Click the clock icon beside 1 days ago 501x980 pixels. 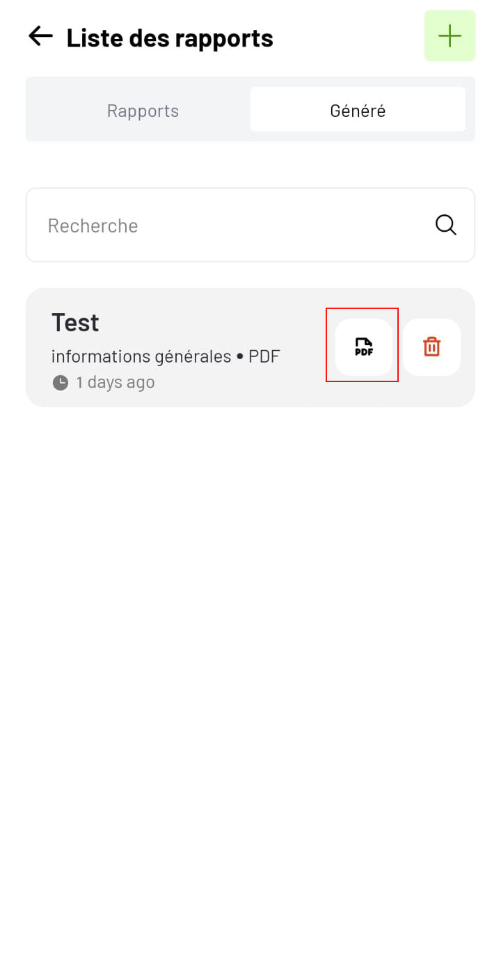click(61, 382)
